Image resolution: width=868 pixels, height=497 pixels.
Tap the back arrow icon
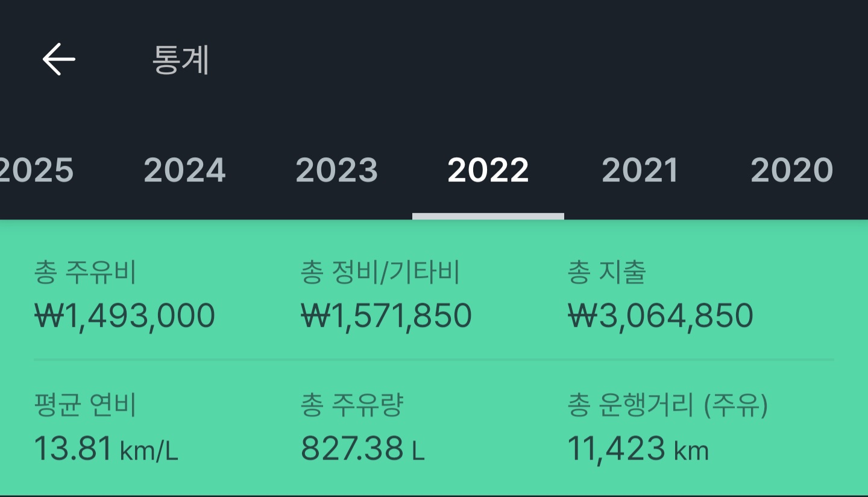[x=58, y=59]
